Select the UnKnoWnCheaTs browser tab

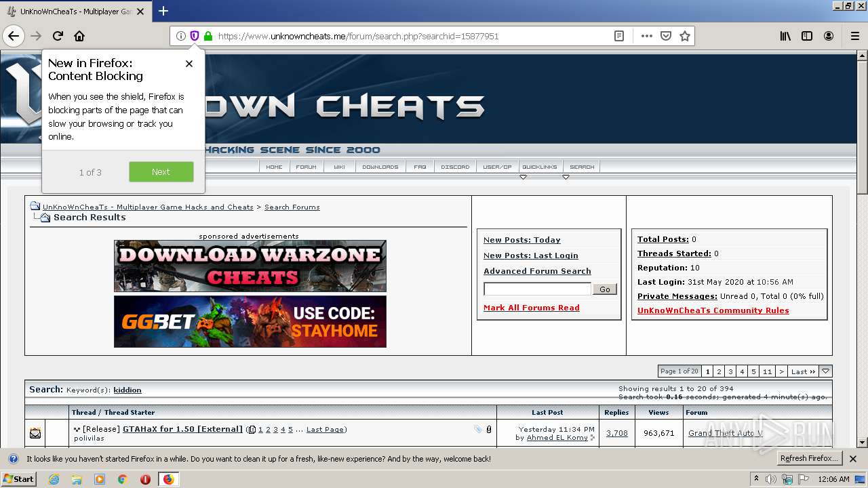click(76, 12)
